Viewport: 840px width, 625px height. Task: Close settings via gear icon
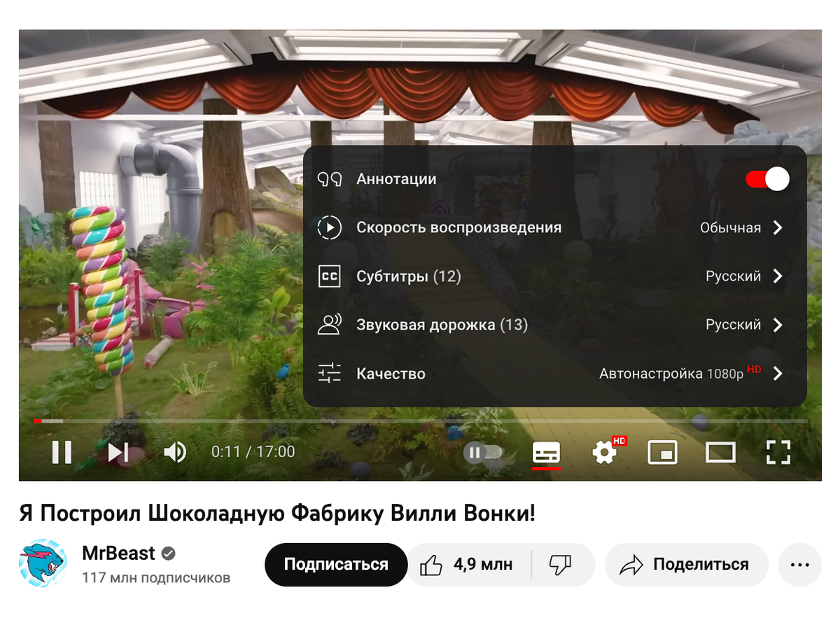[605, 452]
